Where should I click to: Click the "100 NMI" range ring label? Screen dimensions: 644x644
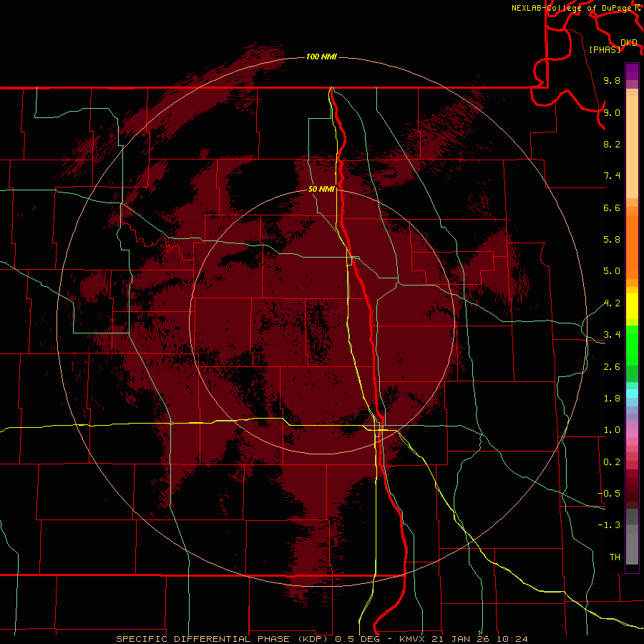pos(321,57)
